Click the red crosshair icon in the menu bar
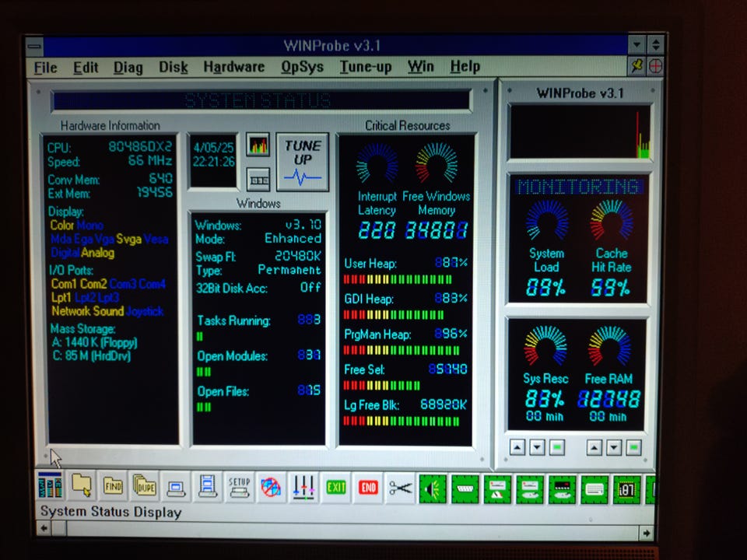The width and height of the screenshot is (747, 560). point(655,65)
